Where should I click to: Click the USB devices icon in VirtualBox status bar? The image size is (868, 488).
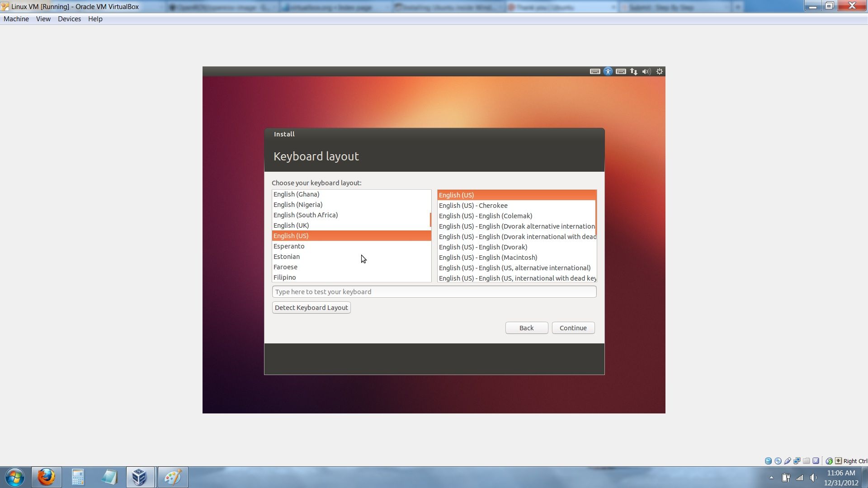(x=788, y=460)
